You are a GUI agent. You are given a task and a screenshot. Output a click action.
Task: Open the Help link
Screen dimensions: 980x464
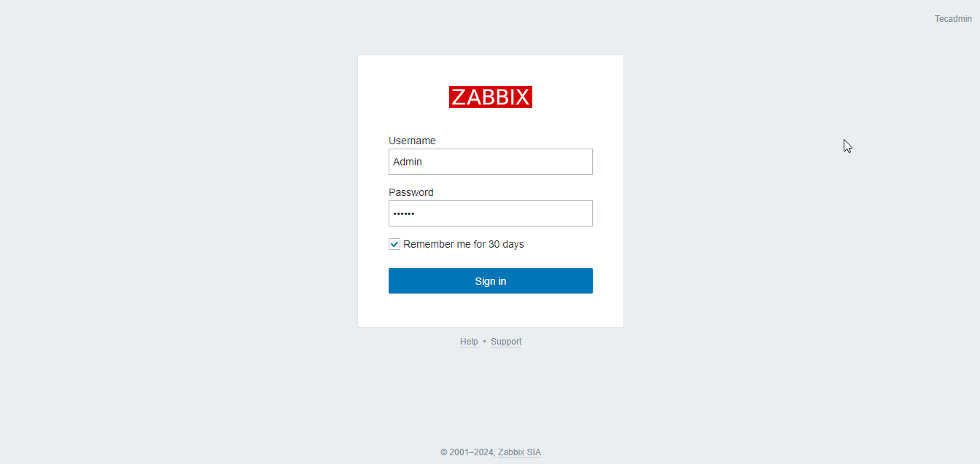pos(469,341)
